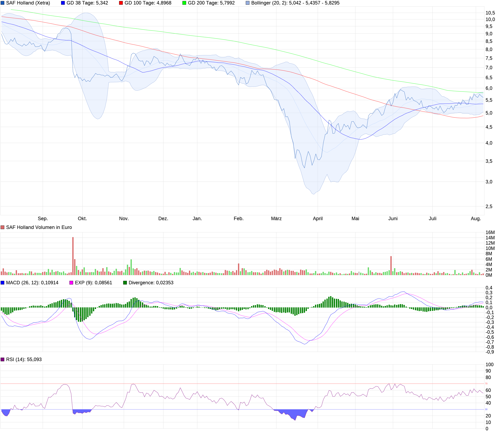Click the purple RSI (14) legend icon
The width and height of the screenshot is (504, 434).
point(2,359)
